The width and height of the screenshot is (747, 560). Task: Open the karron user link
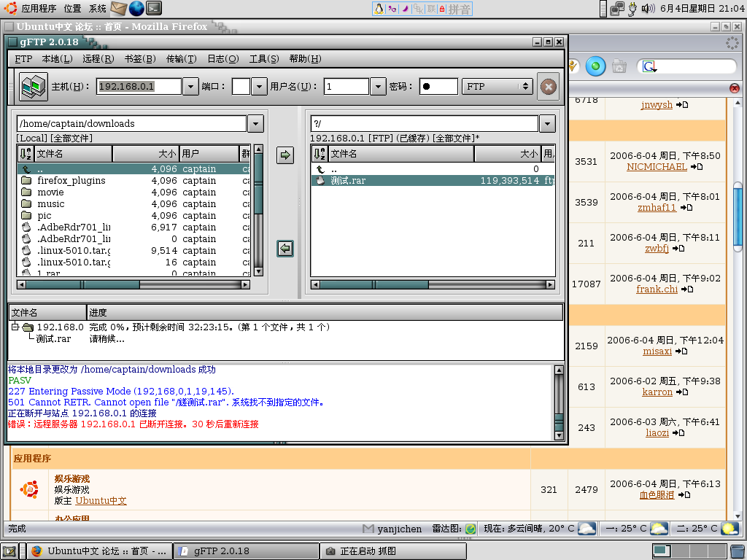pos(657,392)
